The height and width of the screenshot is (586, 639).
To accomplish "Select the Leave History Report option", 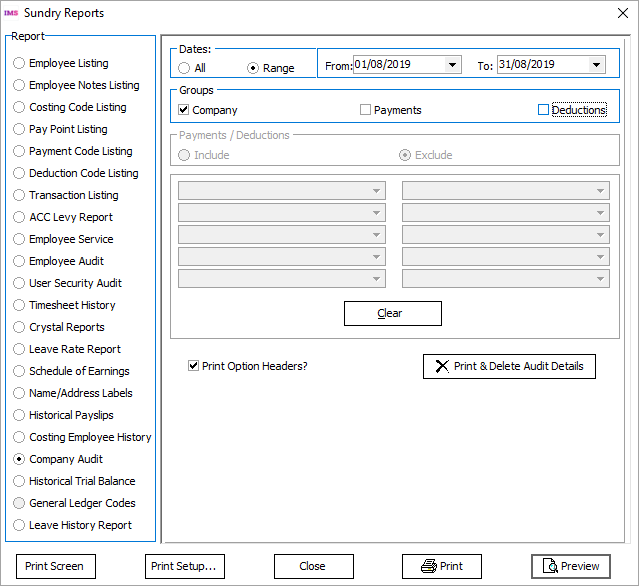I will coord(19,525).
